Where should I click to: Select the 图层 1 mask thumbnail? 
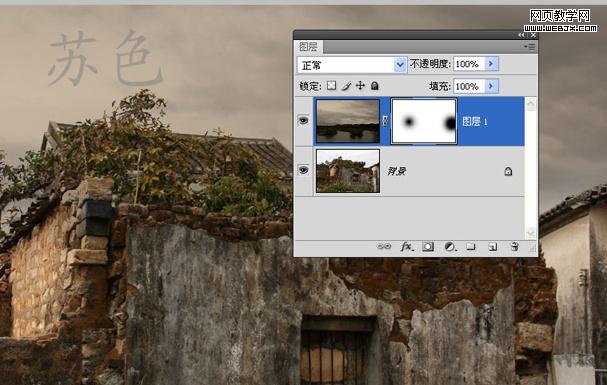point(424,121)
